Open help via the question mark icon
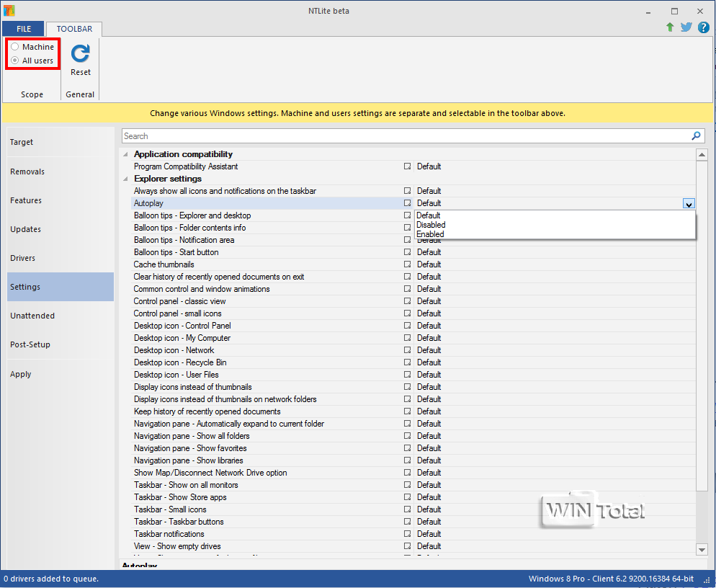This screenshot has height=588, width=716. pos(703,27)
